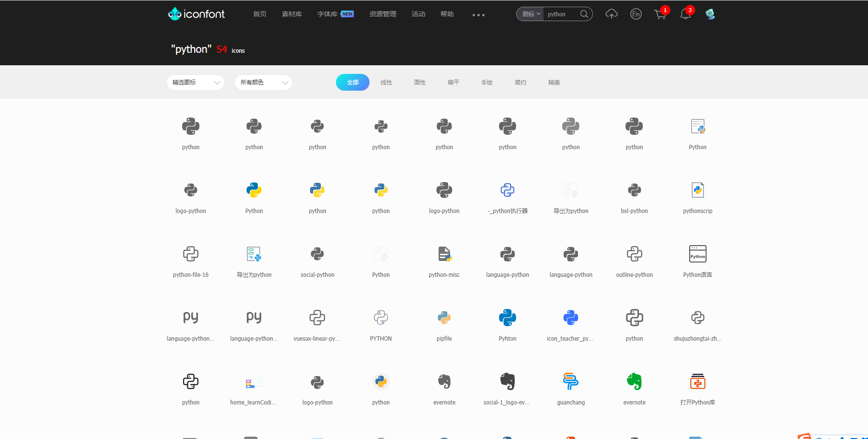Filter by 扁平 style
Viewport: 868px width, 439px height.
coord(453,83)
